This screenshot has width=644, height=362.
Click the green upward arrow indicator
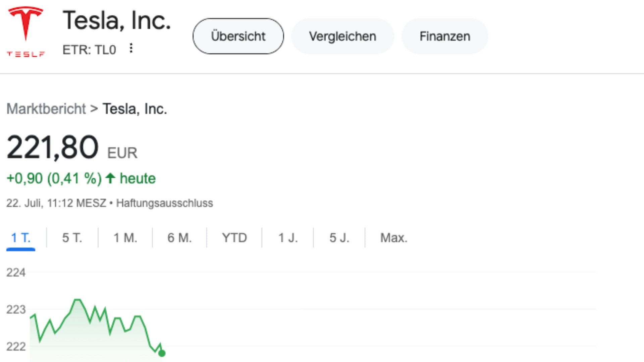(x=110, y=178)
